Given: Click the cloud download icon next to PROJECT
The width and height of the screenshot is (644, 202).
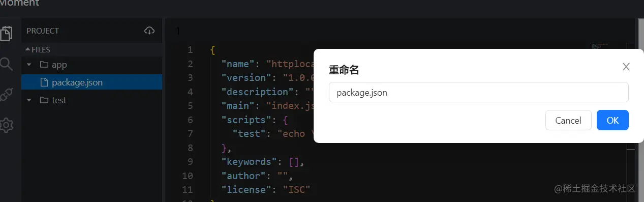Looking at the screenshot, I should [149, 31].
